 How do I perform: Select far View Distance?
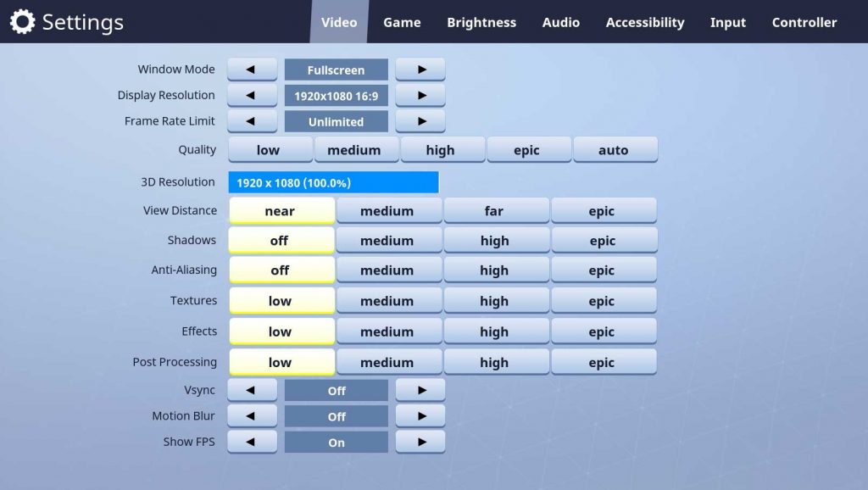tap(497, 210)
